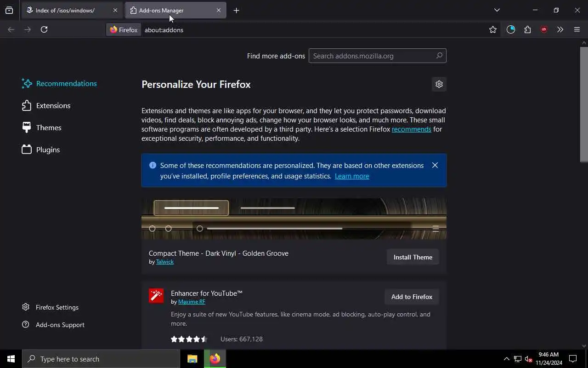Follow the recommends link
Image resolution: width=588 pixels, height=368 pixels.
(411, 129)
